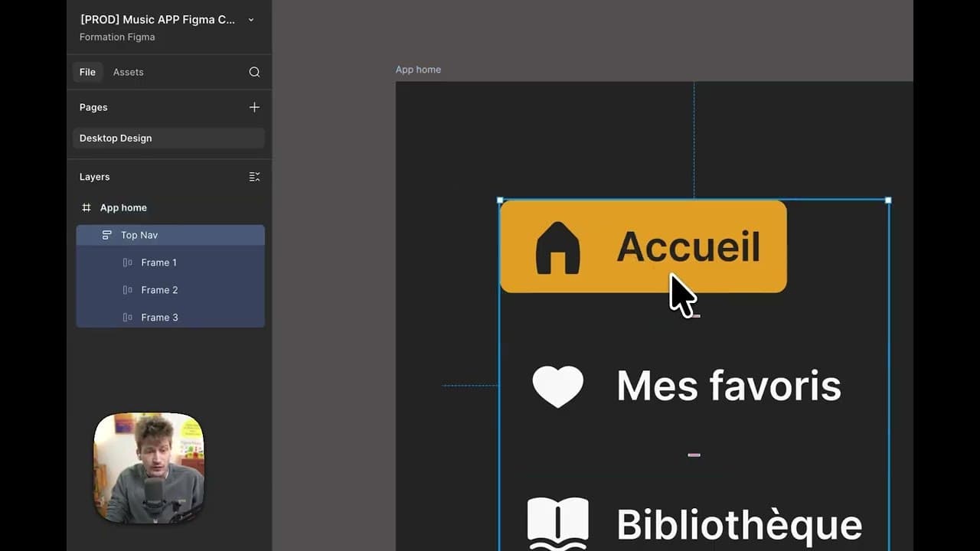
Task: Click the auto-layout icon beside Top Nav
Action: (x=106, y=235)
